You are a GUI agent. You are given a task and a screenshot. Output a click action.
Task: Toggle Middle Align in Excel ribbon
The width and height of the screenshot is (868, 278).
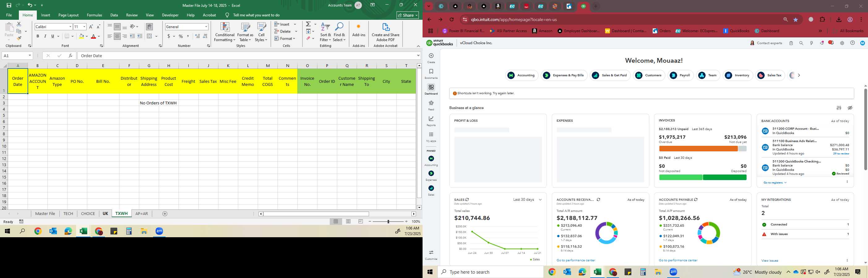tap(117, 27)
